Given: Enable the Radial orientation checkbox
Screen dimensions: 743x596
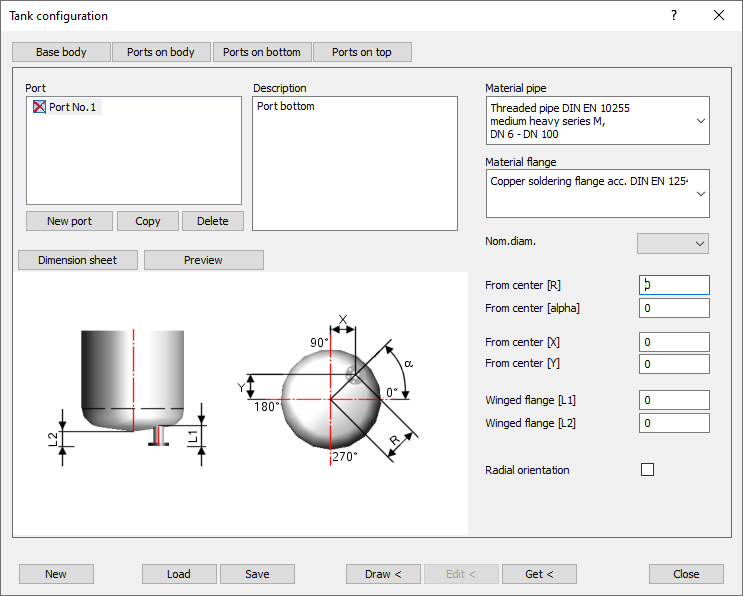Looking at the screenshot, I should point(647,470).
